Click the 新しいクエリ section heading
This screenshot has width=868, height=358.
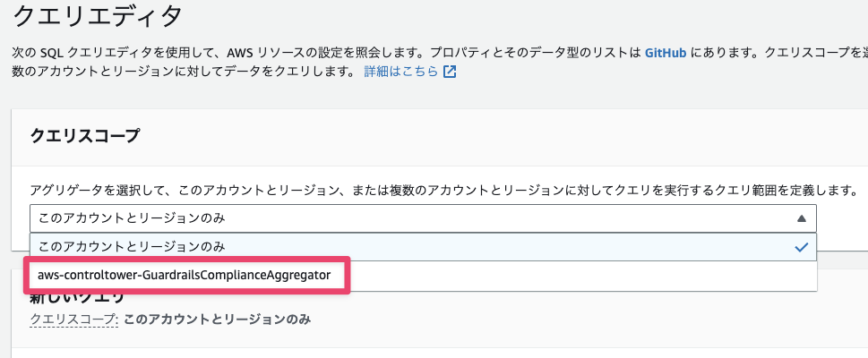78,297
